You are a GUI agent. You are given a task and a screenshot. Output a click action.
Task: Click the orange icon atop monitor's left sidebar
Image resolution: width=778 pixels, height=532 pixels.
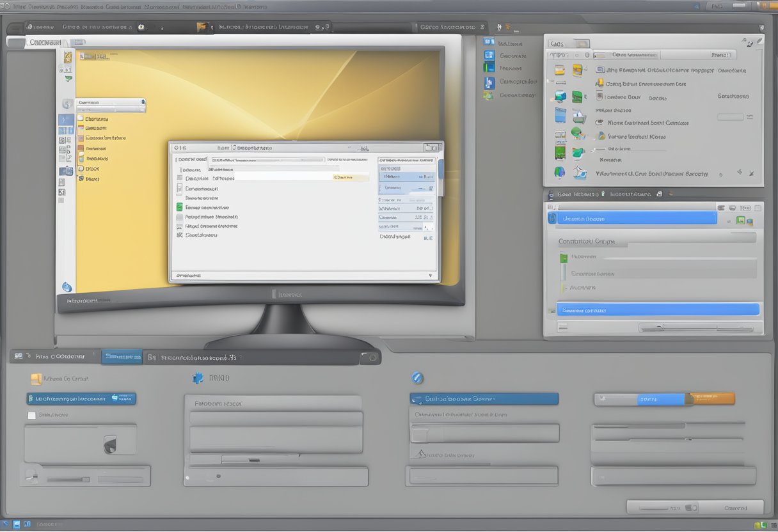pos(68,57)
